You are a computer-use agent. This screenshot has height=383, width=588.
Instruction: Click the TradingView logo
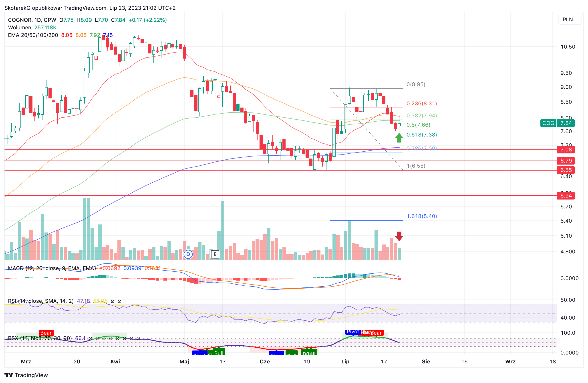point(26,375)
